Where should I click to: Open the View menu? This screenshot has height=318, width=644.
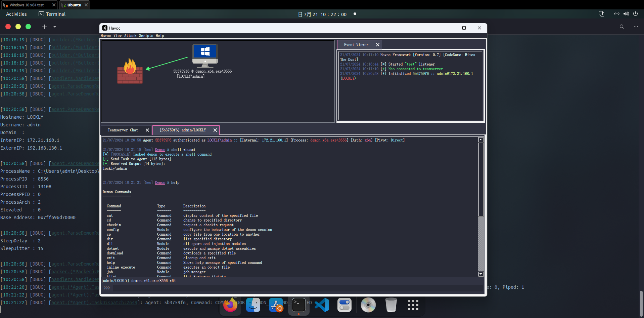pos(118,36)
